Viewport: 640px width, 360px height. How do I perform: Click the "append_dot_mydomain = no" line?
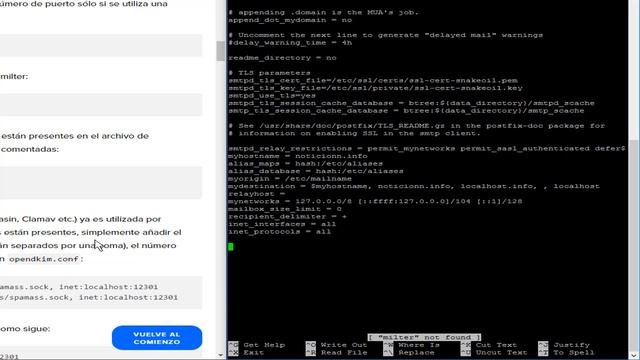(290, 20)
